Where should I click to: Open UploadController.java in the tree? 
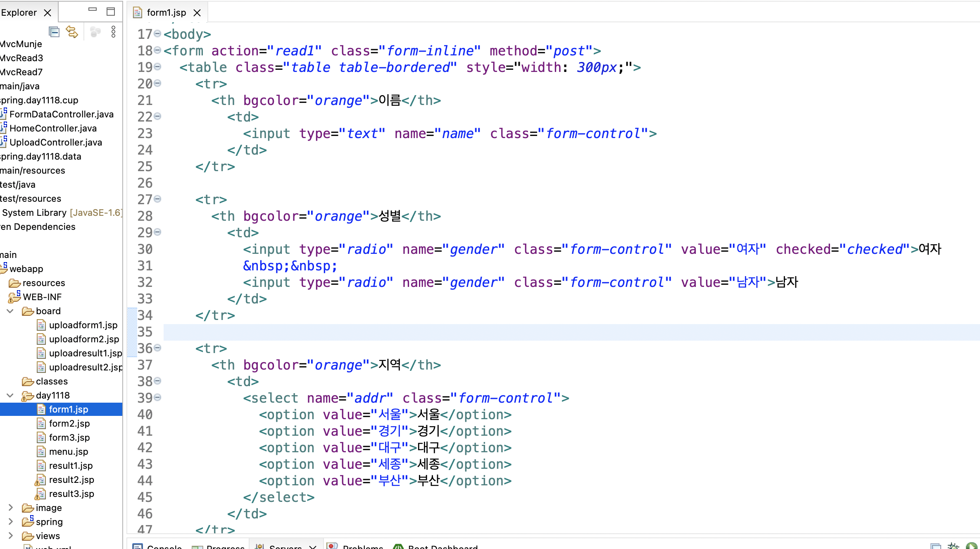[x=55, y=142]
